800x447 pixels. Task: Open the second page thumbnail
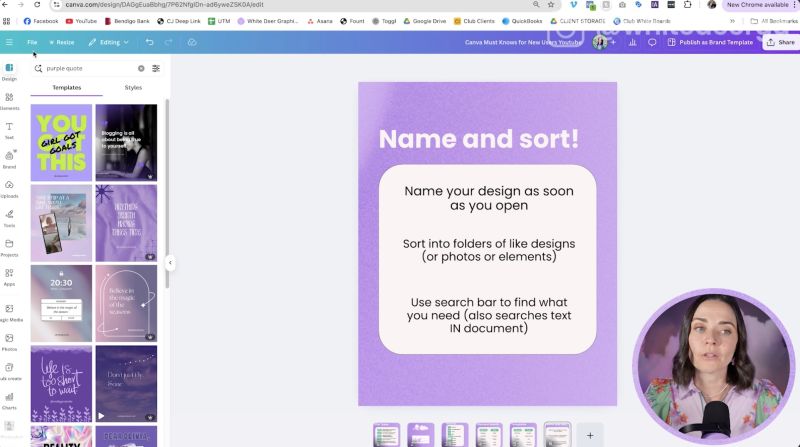[x=420, y=435]
